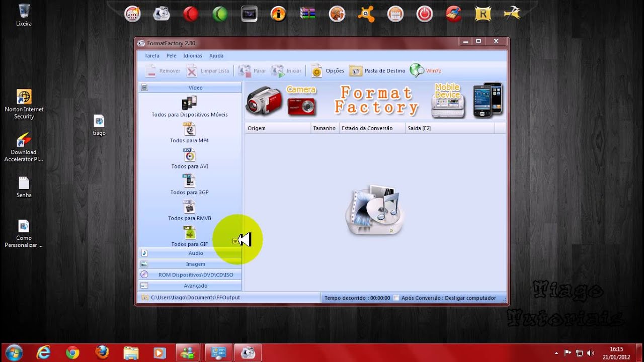Image resolution: width=644 pixels, height=362 pixels.
Task: Switch to Windows Live Messenger taskbar item
Action: pyautogui.click(x=188, y=353)
